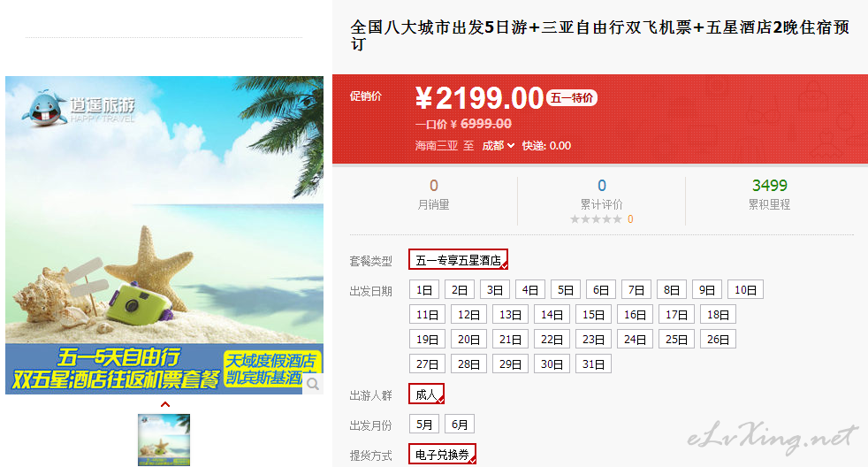
Task: Choose departure date 31日
Action: pyautogui.click(x=593, y=364)
